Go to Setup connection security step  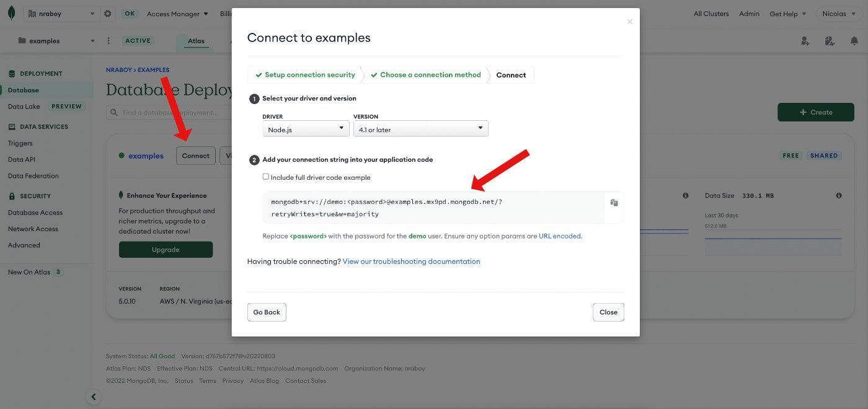tap(305, 75)
